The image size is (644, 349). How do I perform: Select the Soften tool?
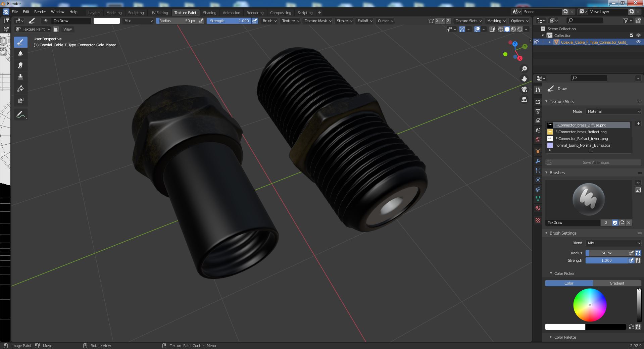coord(20,54)
